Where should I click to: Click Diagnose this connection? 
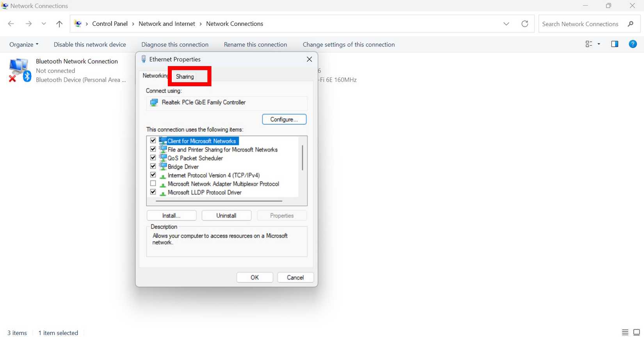(175, 45)
